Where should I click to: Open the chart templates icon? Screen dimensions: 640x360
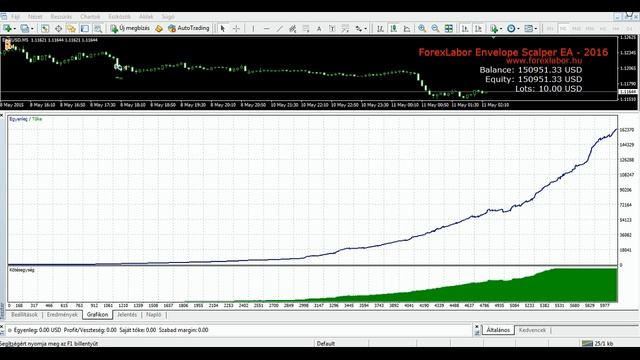pos(529,28)
